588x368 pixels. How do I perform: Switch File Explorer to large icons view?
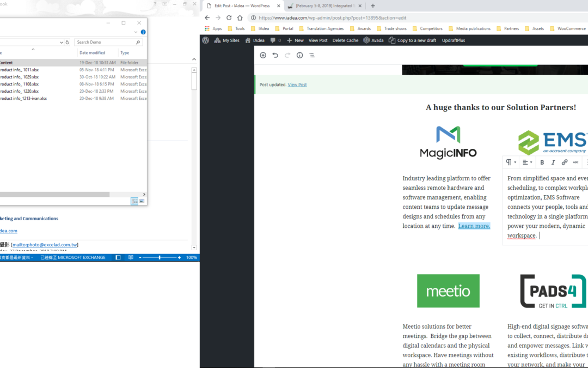[x=142, y=201]
